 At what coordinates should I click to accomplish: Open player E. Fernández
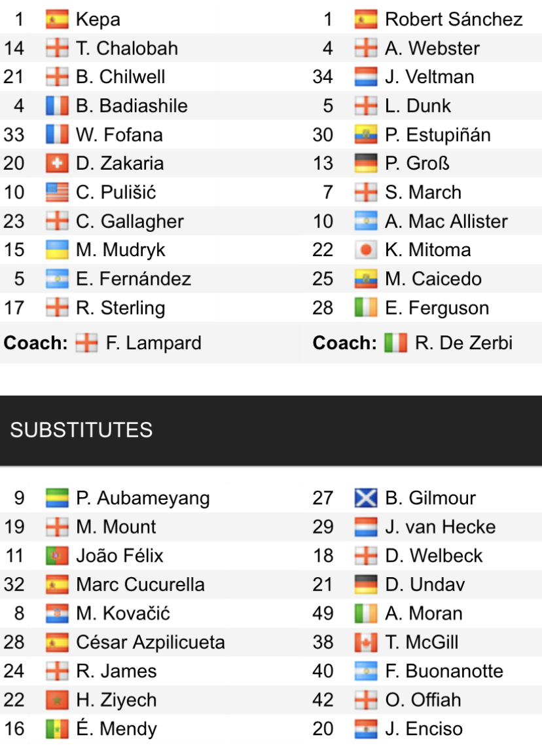134,278
